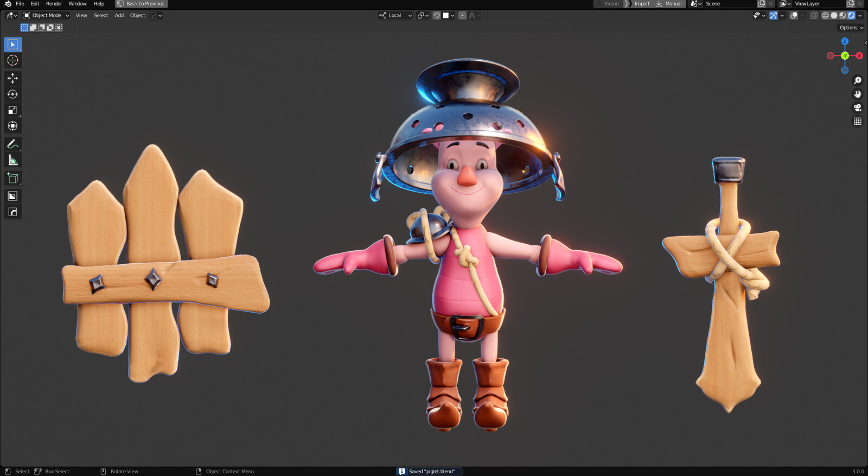Image resolution: width=868 pixels, height=476 pixels.
Task: Click the red X axis gizmo
Action: [859, 56]
